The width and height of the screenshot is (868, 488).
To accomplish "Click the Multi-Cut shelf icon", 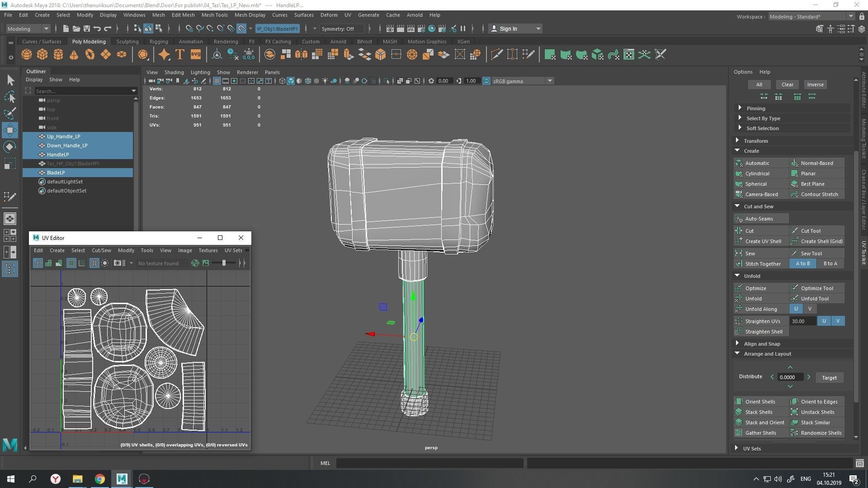I will click(x=496, y=55).
